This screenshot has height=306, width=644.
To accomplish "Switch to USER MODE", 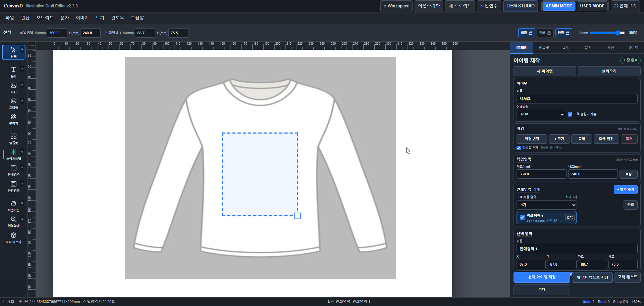I will point(592,6).
